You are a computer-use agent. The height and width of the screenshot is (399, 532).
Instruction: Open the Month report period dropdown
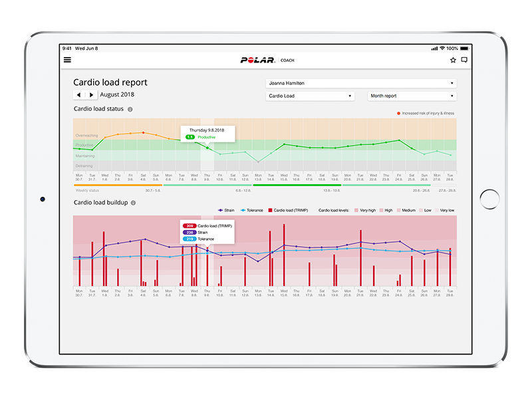coord(412,96)
